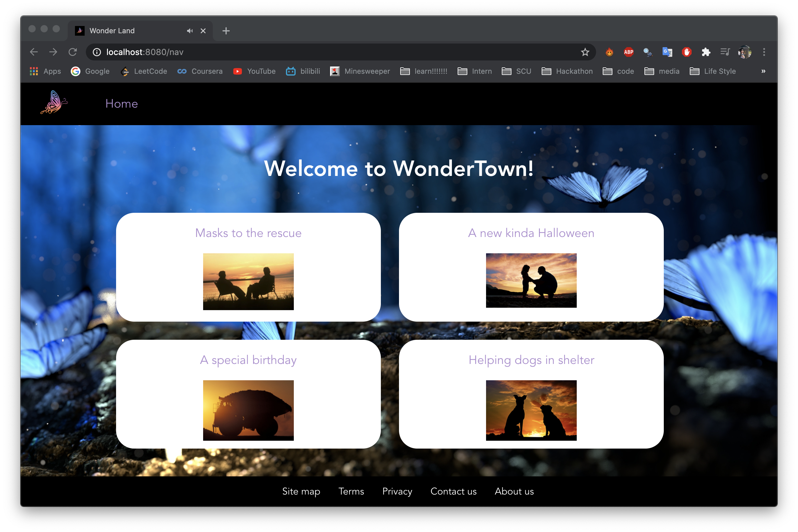Open the Google Translate extension
This screenshot has width=798, height=532.
667,52
